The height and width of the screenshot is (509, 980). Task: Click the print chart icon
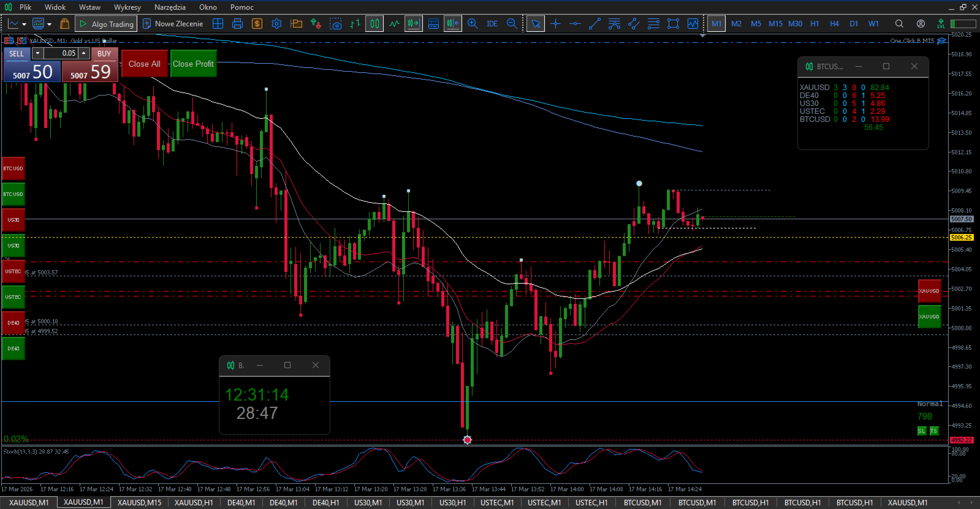(237, 24)
